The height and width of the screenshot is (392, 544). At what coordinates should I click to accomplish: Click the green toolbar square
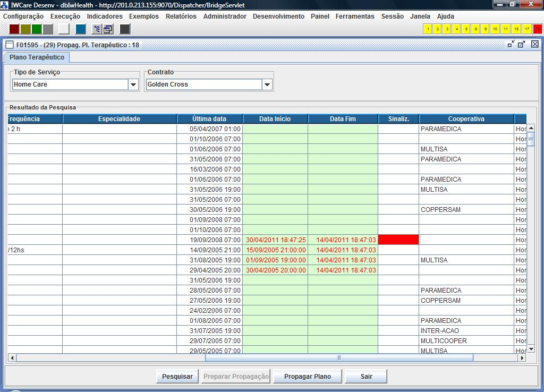point(36,29)
